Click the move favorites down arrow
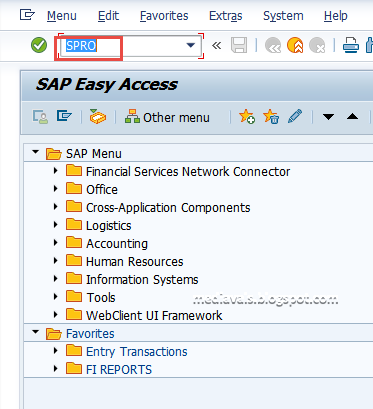 pos(328,117)
